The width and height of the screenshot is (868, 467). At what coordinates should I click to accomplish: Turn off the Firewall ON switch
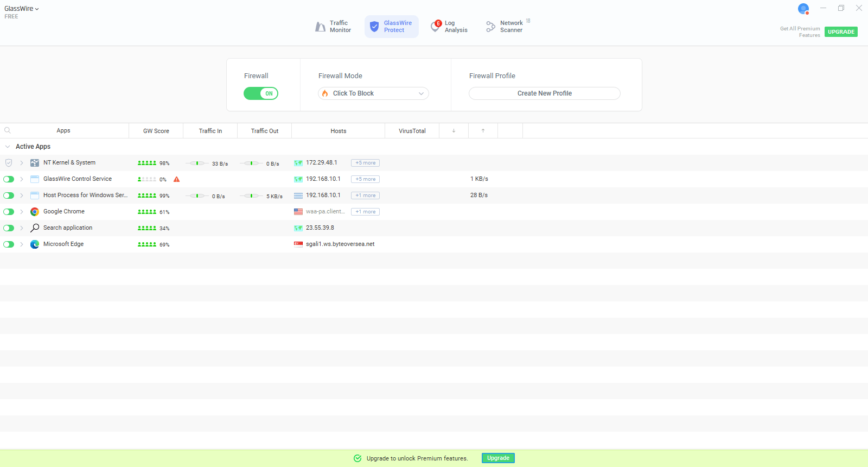pyautogui.click(x=261, y=93)
